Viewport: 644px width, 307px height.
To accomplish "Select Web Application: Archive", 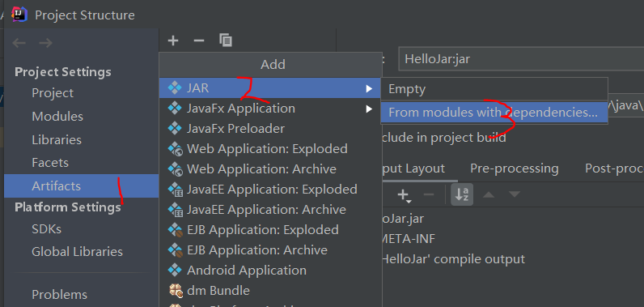I will (270, 169).
